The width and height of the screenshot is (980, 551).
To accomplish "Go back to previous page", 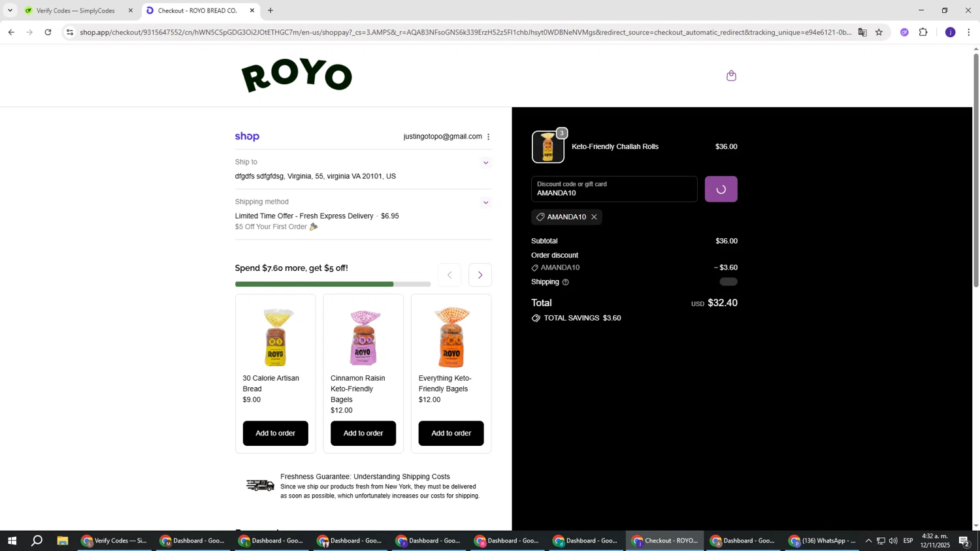I will (11, 32).
